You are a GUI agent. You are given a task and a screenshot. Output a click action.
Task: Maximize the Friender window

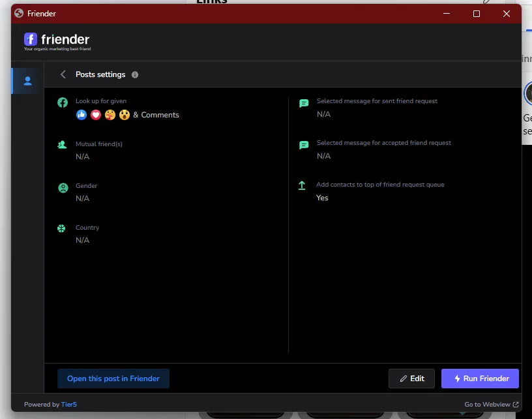click(x=477, y=14)
